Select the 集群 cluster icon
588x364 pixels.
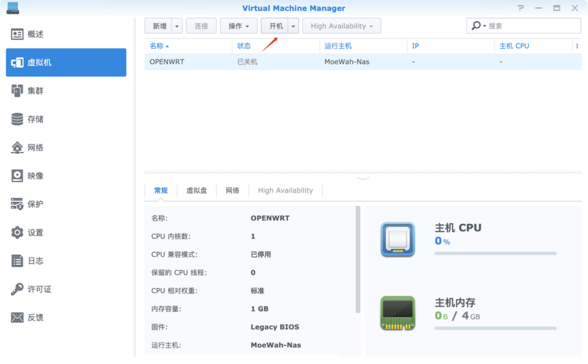17,91
